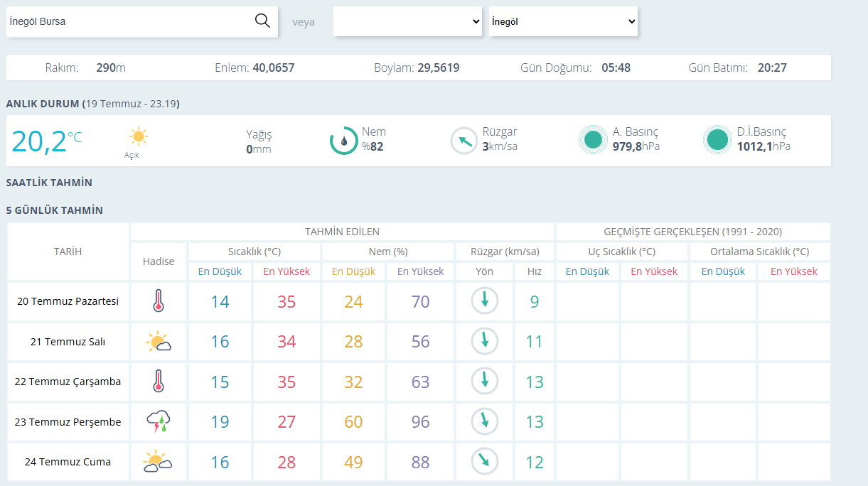Click the Nem humidity droplet gauge icon
Screen dimensions: 868x486
point(344,140)
